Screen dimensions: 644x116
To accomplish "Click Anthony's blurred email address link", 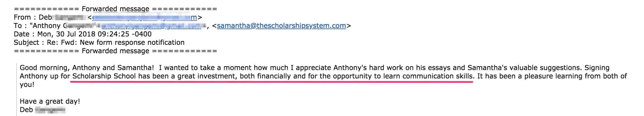I will point(151,26).
